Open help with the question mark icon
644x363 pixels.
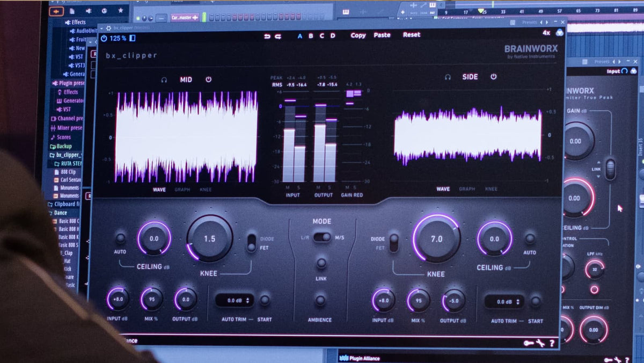(x=552, y=343)
